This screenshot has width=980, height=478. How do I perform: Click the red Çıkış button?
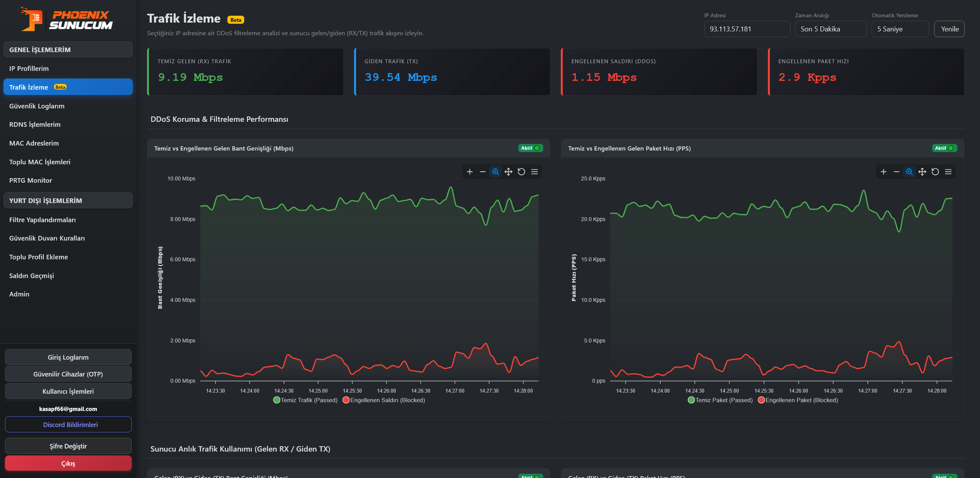click(x=68, y=463)
